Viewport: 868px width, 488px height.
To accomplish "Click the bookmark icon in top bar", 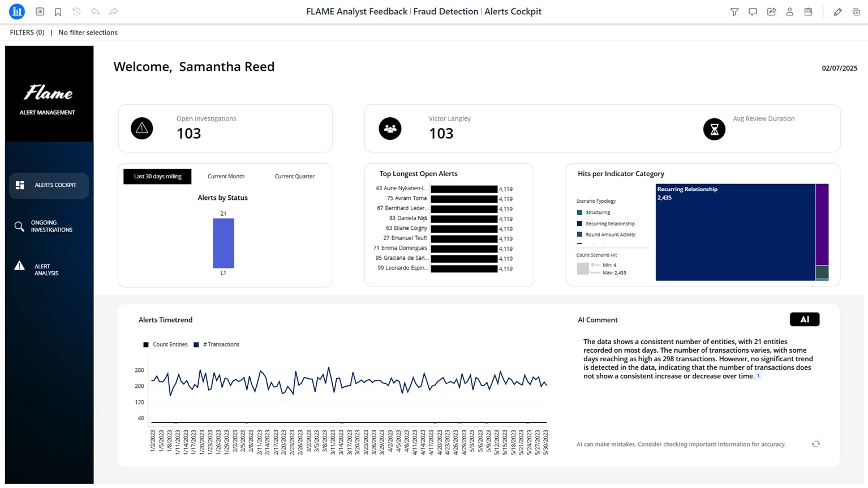I will [58, 12].
